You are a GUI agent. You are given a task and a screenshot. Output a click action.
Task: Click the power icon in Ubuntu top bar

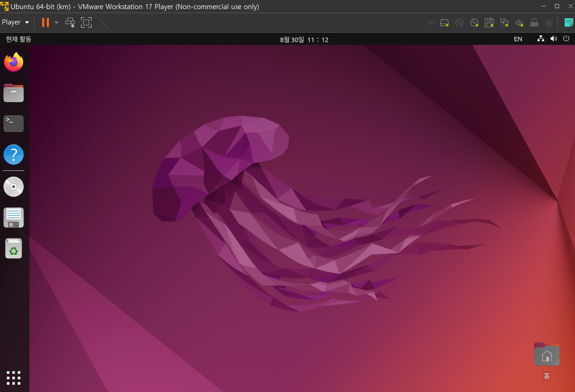pos(566,39)
